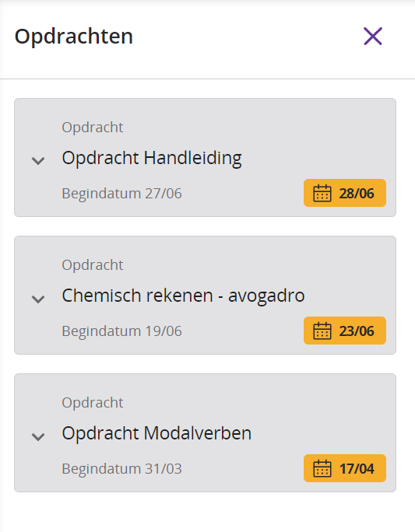Click the Begindatum 19/06 text
Viewport: 415px width, 532px height.
point(122,331)
